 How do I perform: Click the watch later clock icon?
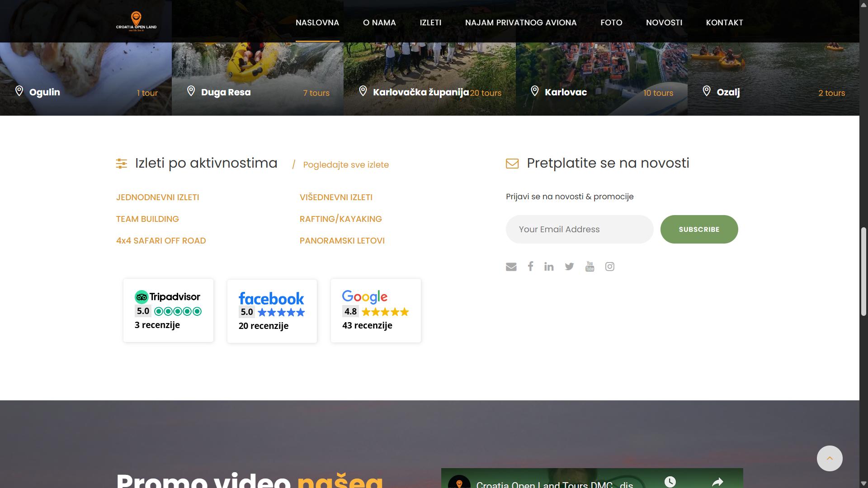click(670, 482)
